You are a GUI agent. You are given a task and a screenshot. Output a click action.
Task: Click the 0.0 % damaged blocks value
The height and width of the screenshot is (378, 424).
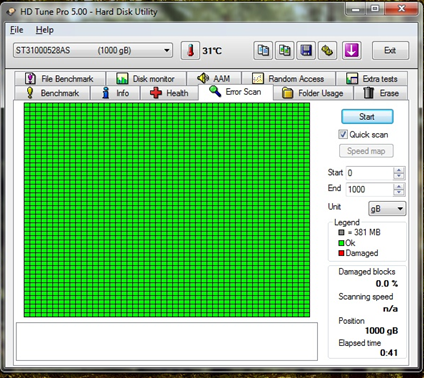tap(387, 284)
